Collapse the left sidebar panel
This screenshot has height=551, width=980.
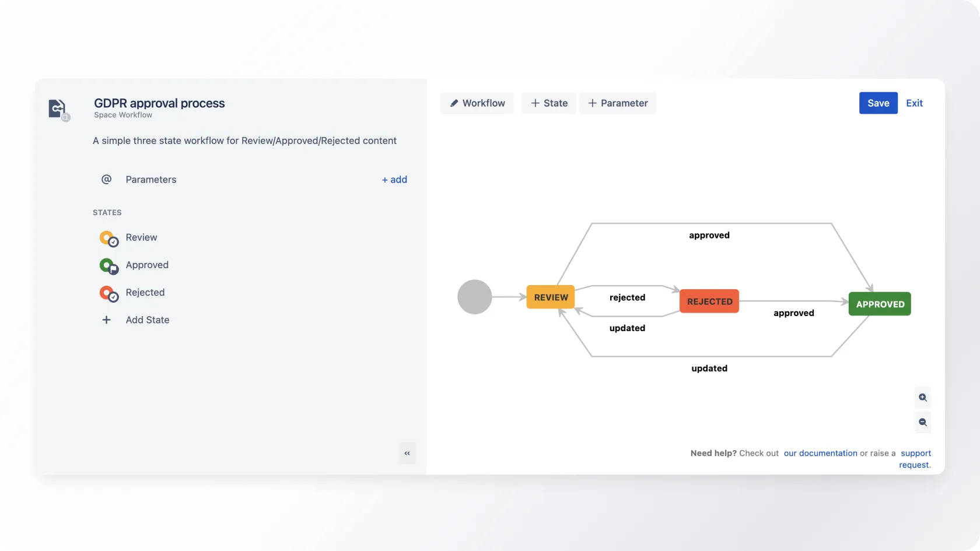[x=407, y=453]
